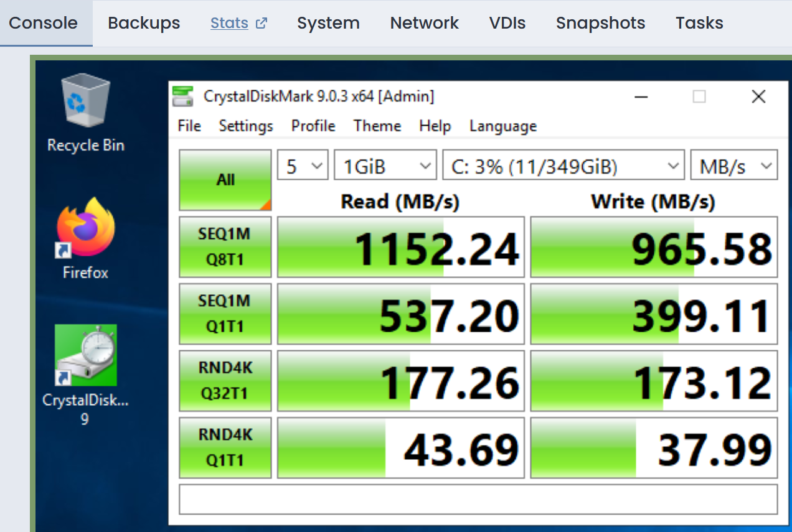Switch to the Network tab
The height and width of the screenshot is (532, 792).
[425, 24]
